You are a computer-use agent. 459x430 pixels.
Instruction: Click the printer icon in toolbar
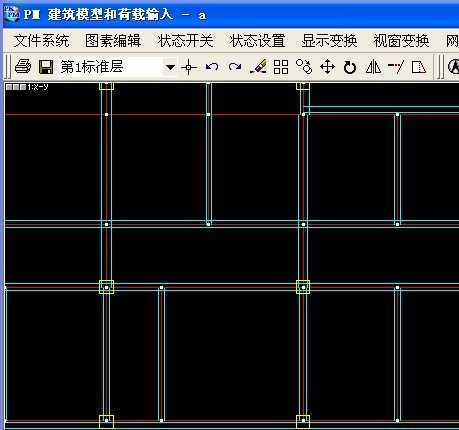click(x=23, y=67)
